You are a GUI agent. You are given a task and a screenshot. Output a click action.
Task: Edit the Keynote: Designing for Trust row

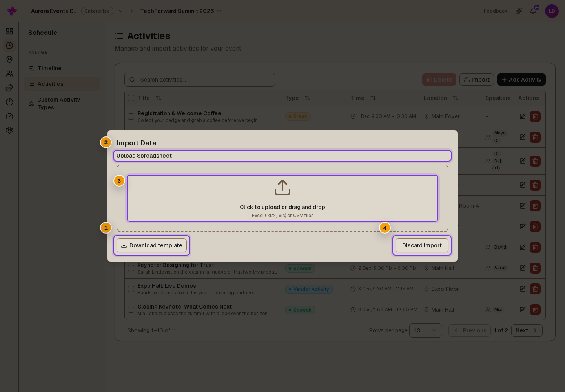(x=523, y=268)
